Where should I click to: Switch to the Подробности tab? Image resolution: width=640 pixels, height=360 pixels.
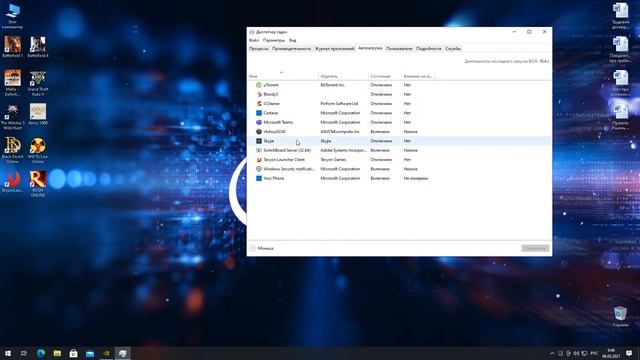click(x=429, y=49)
